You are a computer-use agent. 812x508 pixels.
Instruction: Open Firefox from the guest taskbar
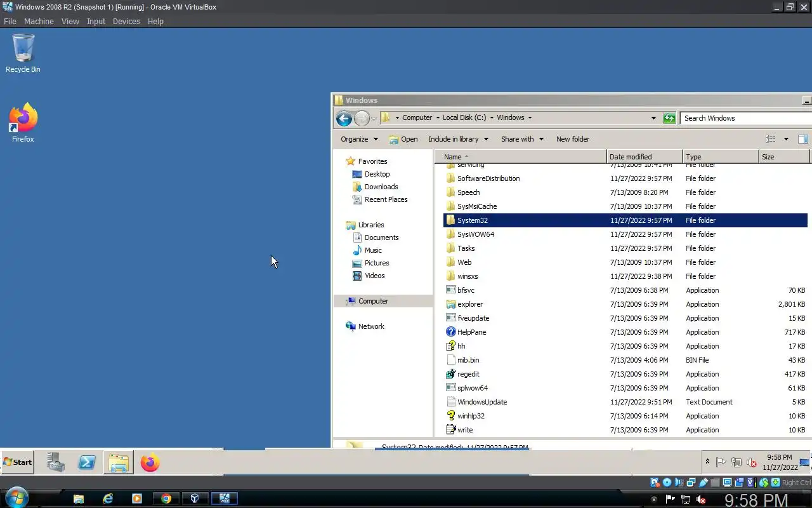point(150,462)
